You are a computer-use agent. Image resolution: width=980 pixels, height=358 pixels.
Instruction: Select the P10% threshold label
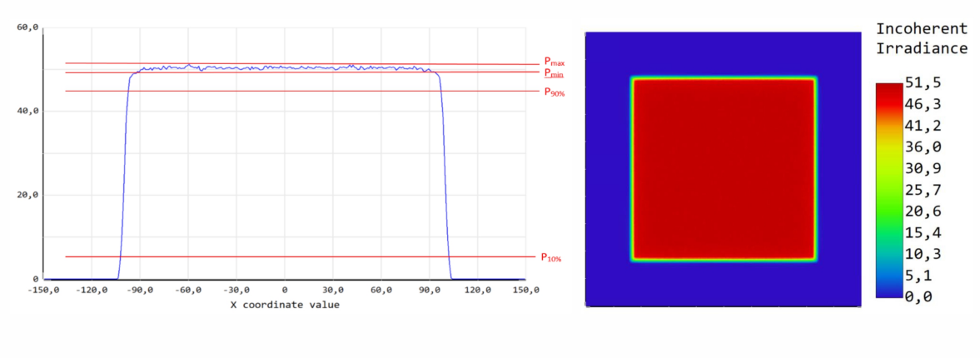coord(551,258)
